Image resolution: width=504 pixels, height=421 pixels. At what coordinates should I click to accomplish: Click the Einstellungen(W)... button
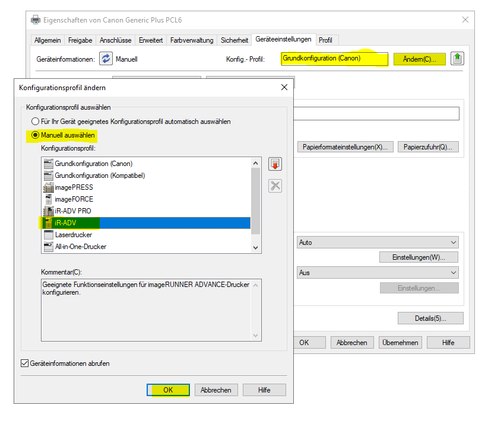pos(419,257)
